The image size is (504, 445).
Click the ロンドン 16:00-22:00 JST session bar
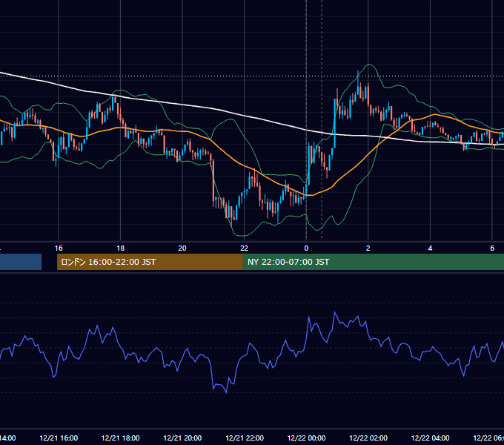[x=150, y=262]
